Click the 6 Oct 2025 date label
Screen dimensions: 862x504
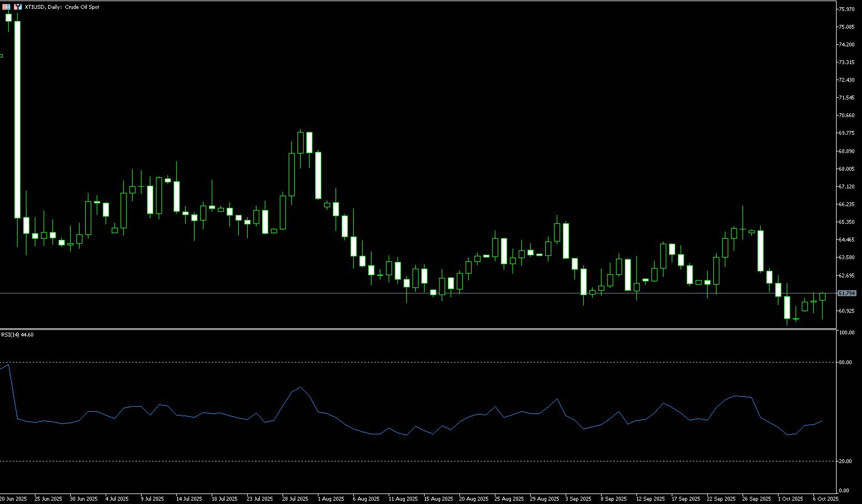click(x=826, y=498)
